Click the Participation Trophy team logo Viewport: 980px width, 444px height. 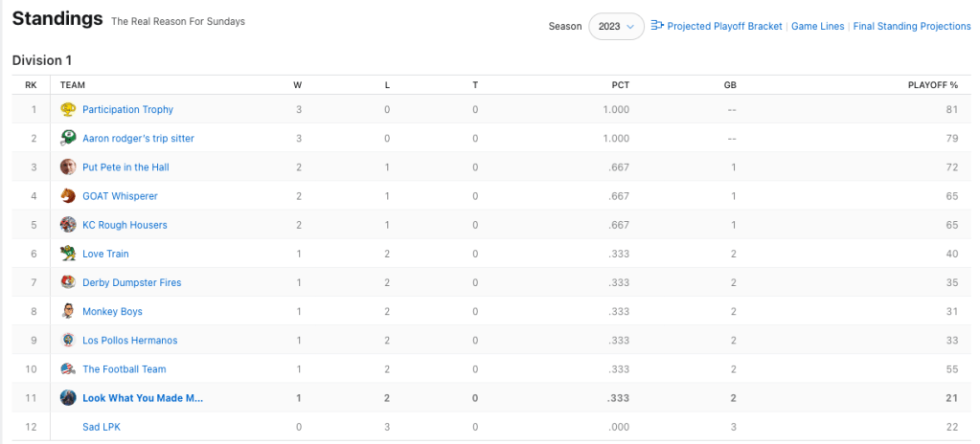click(x=68, y=110)
